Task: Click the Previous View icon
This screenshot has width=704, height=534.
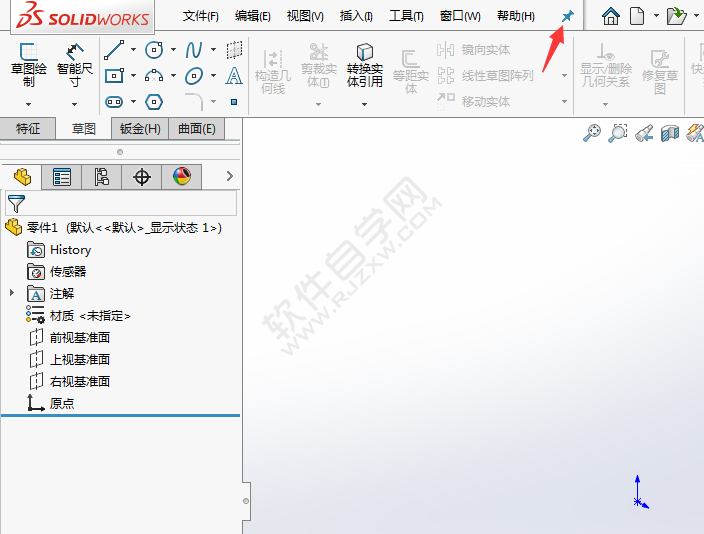Action: coord(644,133)
